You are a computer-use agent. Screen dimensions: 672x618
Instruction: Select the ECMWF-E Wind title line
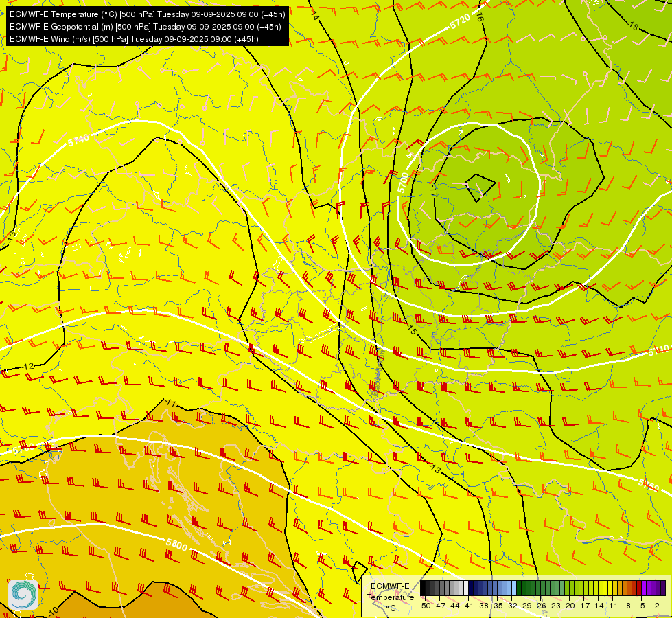coord(134,39)
